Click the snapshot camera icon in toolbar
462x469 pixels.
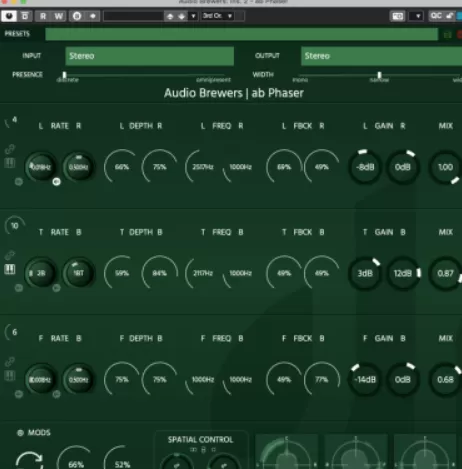(x=398, y=16)
